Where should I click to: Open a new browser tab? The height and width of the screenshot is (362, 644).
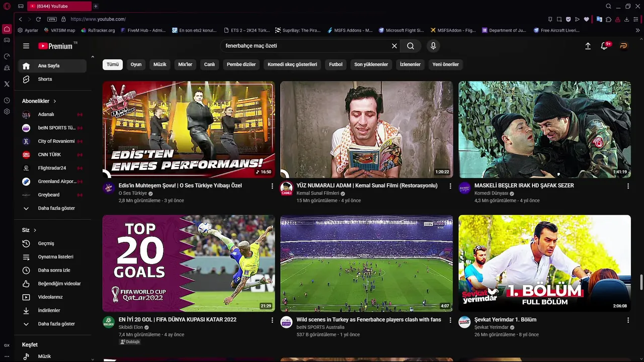click(x=96, y=6)
